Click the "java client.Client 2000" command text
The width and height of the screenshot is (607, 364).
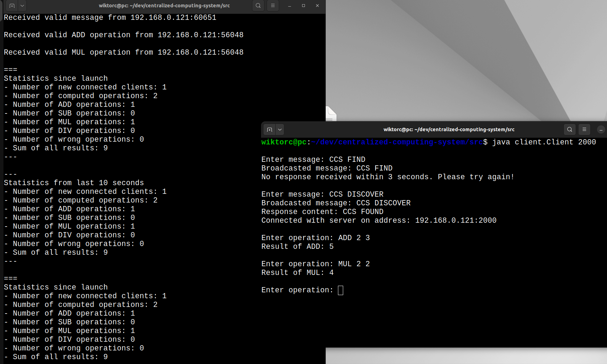coord(544,142)
